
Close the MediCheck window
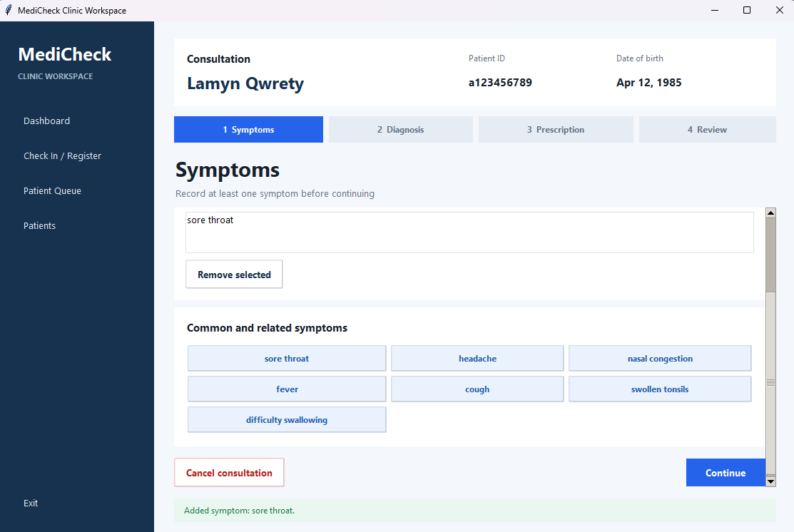[780, 10]
